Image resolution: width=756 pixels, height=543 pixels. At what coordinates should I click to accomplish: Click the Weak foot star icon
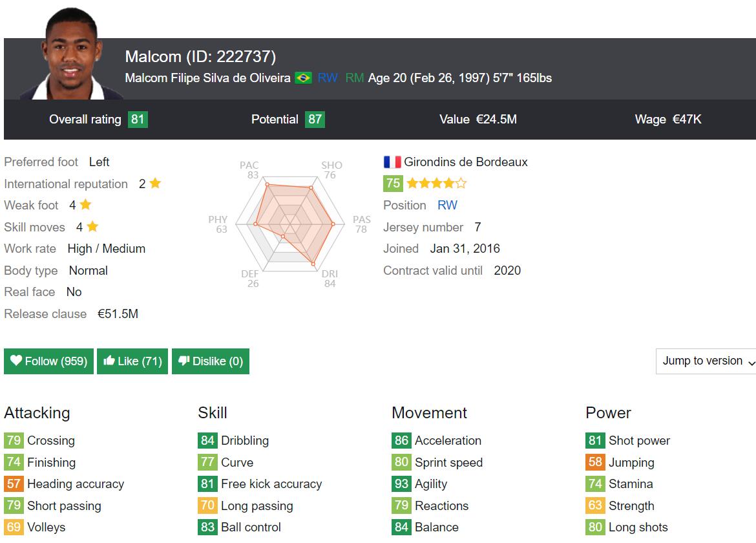click(x=85, y=205)
